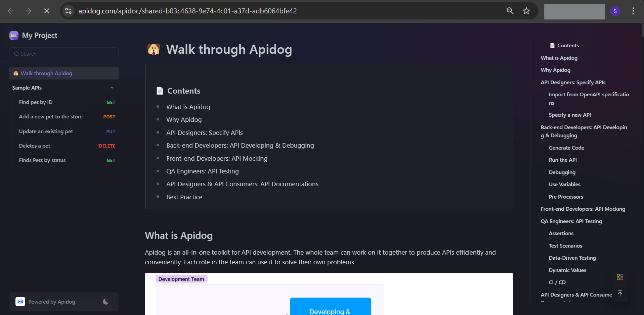Click the Search input in sidebar
Image resolution: width=644 pixels, height=315 pixels.
click(64, 54)
